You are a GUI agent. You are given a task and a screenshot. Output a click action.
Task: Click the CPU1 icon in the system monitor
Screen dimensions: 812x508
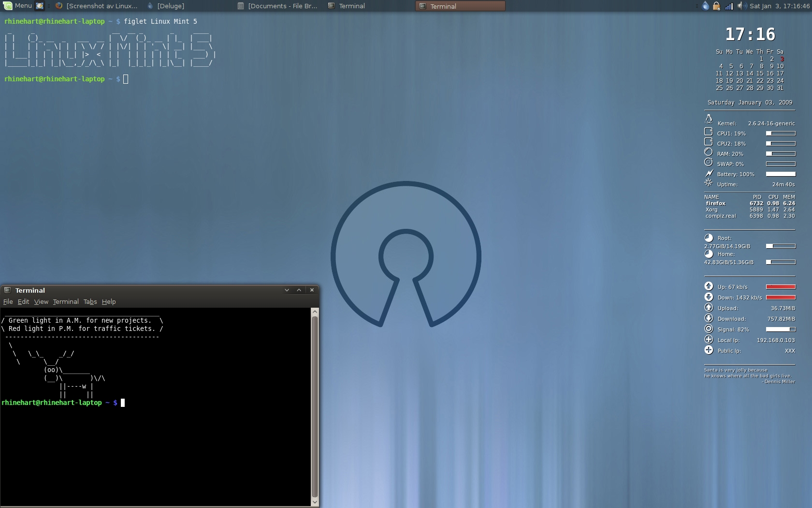click(x=709, y=132)
